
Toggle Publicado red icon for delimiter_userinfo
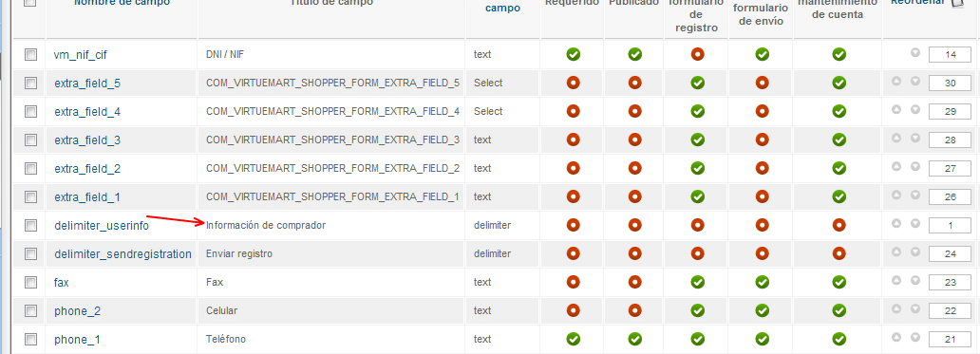point(635,225)
